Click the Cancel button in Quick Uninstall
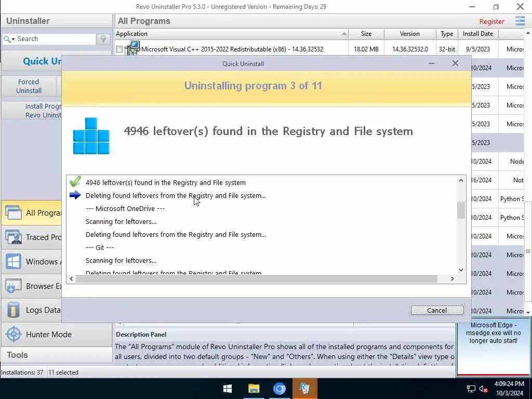 click(436, 310)
